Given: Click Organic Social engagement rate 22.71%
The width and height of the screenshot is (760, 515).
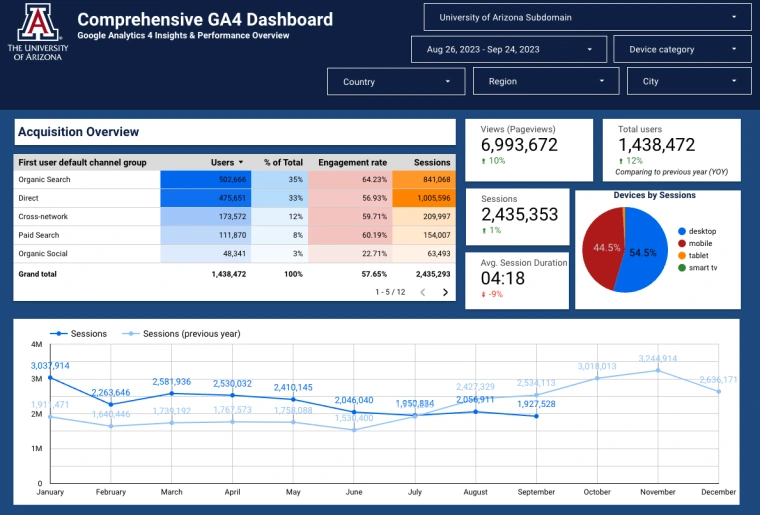Looking at the screenshot, I should point(374,253).
